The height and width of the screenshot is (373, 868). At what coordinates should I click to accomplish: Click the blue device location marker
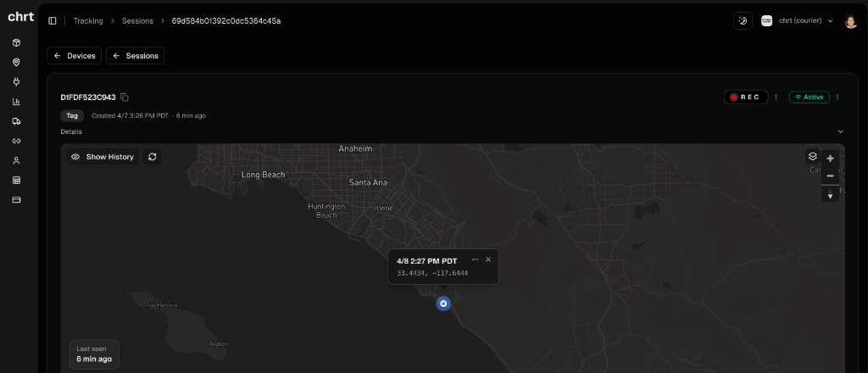point(443,303)
